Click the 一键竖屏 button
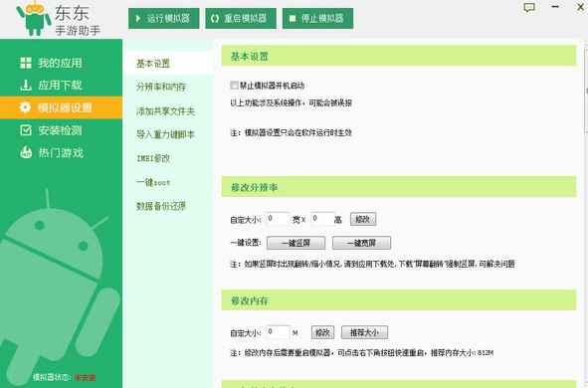 pyautogui.click(x=295, y=243)
